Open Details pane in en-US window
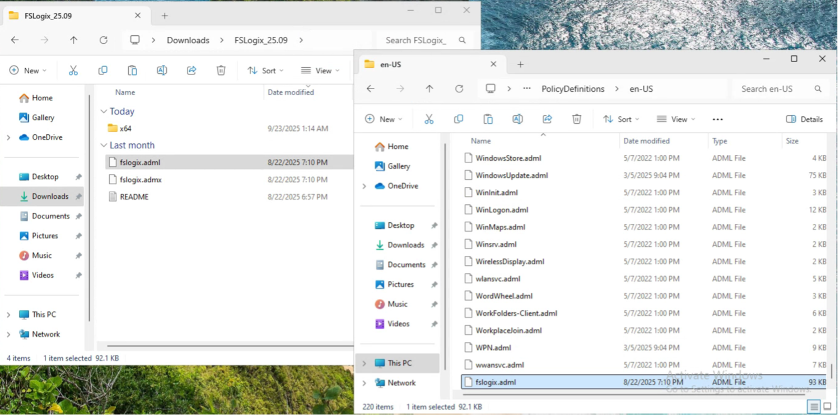The image size is (840, 418). [804, 119]
